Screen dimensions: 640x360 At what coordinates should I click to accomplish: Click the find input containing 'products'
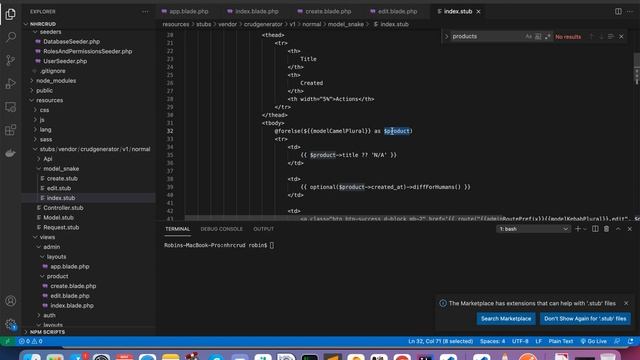click(487, 37)
